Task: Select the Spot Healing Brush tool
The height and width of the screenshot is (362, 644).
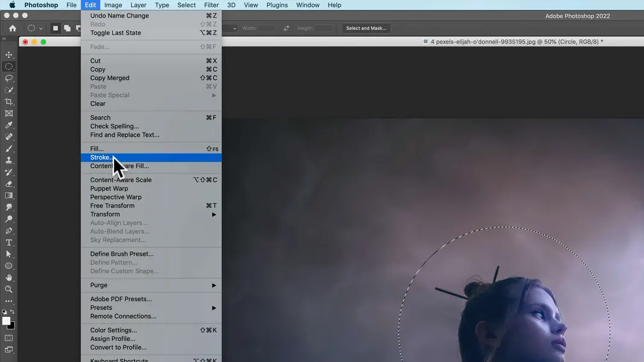Action: point(8,137)
